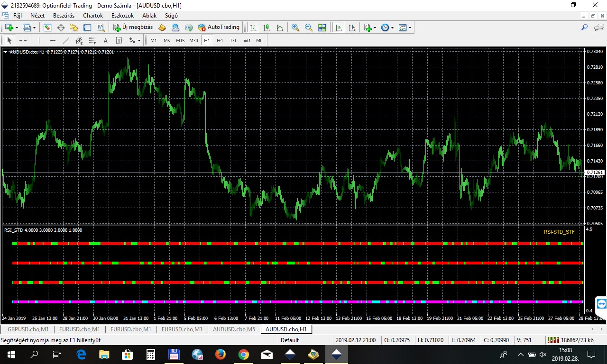Draw a trendline with the diagonal line tool
607x364 pixels.
[x=66, y=40]
